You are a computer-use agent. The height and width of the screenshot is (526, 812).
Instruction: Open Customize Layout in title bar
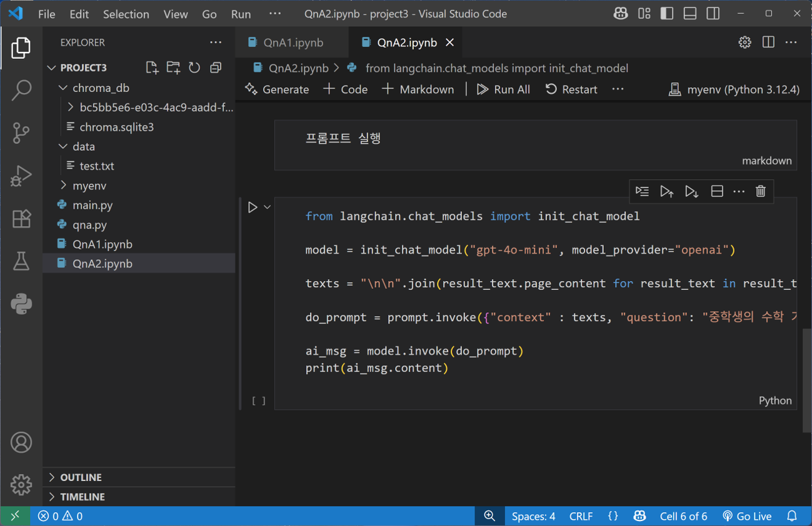pyautogui.click(x=644, y=14)
